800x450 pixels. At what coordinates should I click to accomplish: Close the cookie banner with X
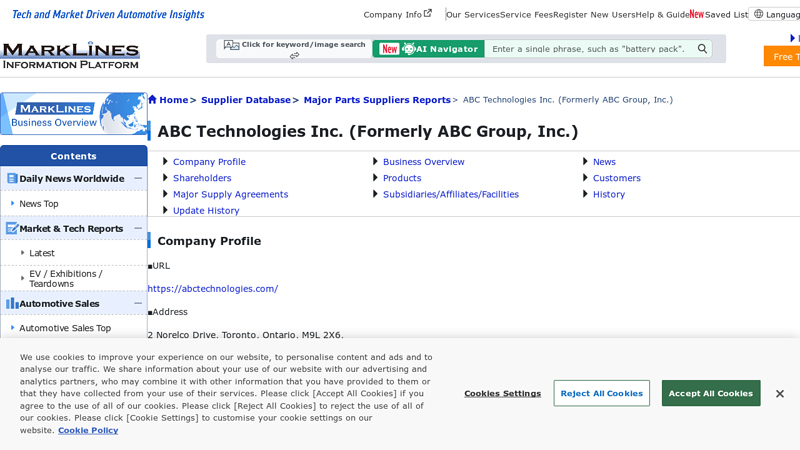[780, 393]
